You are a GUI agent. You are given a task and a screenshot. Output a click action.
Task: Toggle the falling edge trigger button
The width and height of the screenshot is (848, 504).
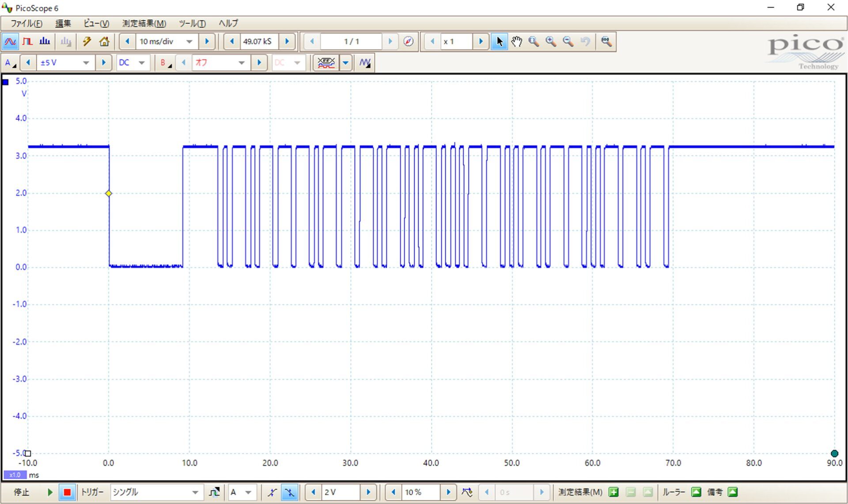[x=289, y=492]
